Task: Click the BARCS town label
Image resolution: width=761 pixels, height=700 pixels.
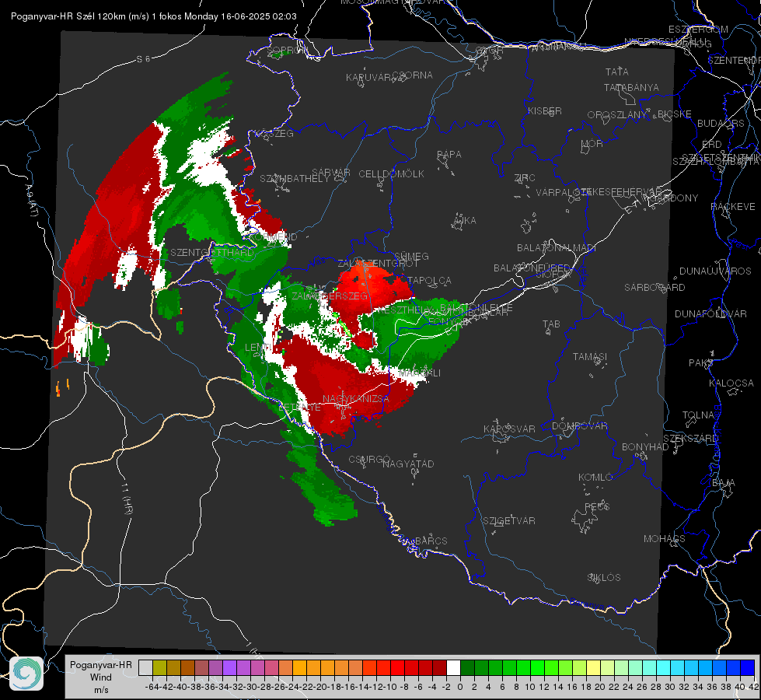Action: 431,541
